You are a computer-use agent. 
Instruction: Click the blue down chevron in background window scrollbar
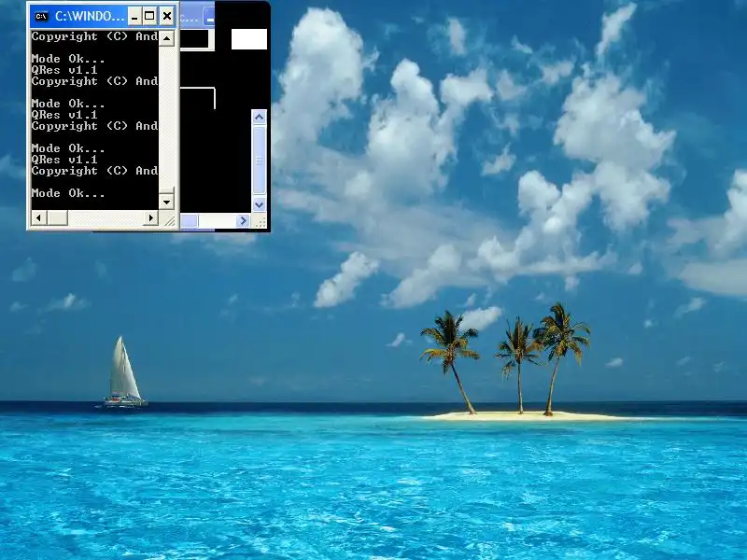pos(260,204)
